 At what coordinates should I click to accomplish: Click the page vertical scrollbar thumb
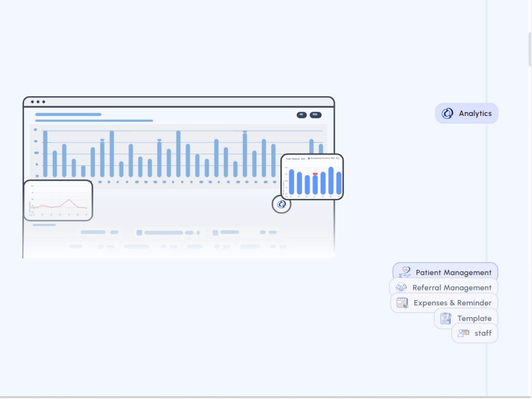tap(530, 49)
